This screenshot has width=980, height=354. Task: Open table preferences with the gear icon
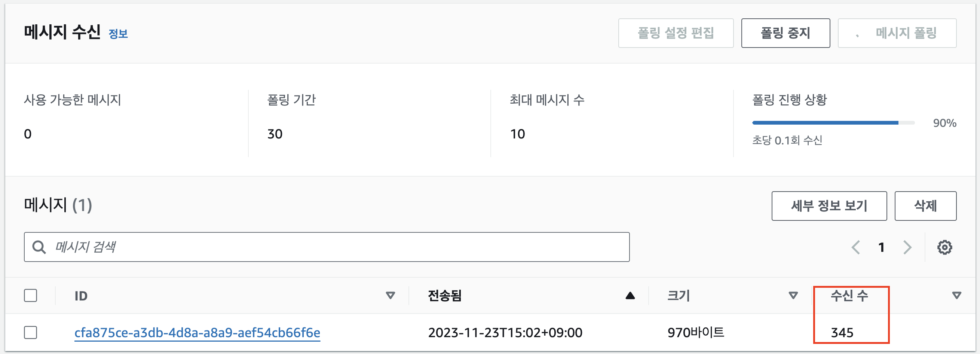coord(945,247)
